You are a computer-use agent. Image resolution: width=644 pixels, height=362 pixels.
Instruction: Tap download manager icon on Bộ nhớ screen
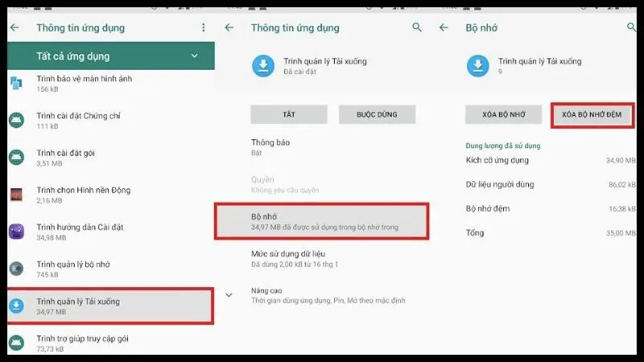(x=478, y=66)
